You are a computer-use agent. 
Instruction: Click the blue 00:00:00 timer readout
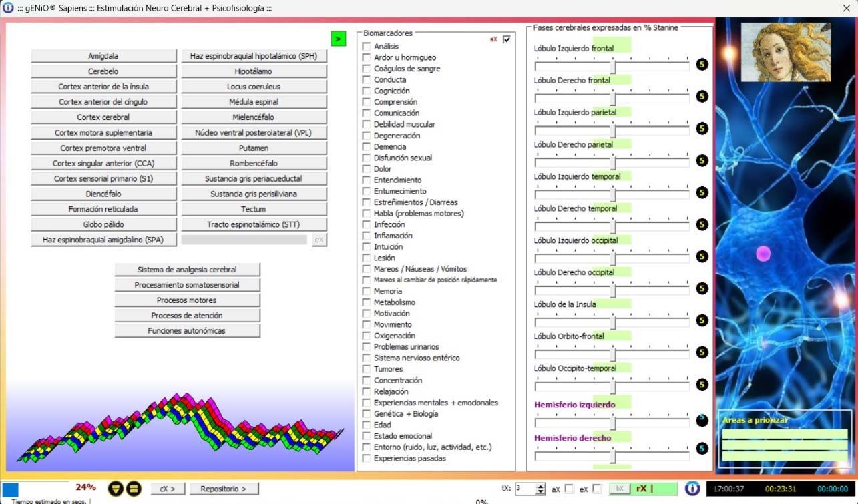pos(832,489)
